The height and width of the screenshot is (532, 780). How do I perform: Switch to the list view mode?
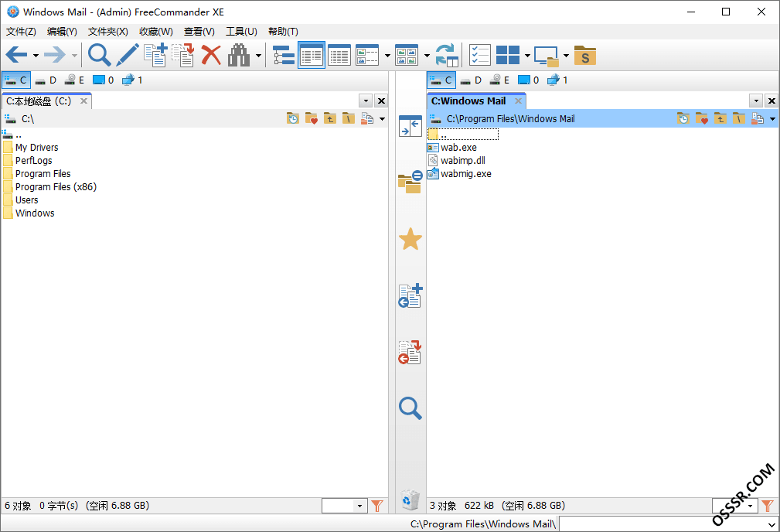312,55
